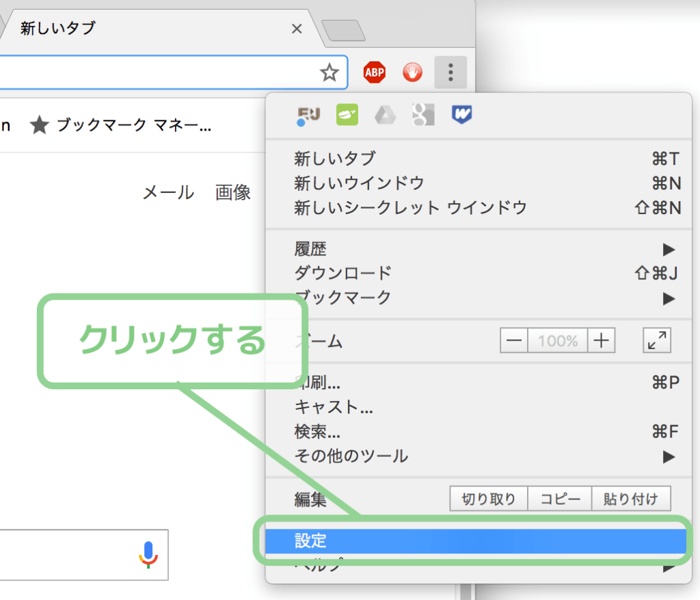Toggle fullscreen mode with the expand icon
Screen dimensions: 700x600
pos(657,341)
